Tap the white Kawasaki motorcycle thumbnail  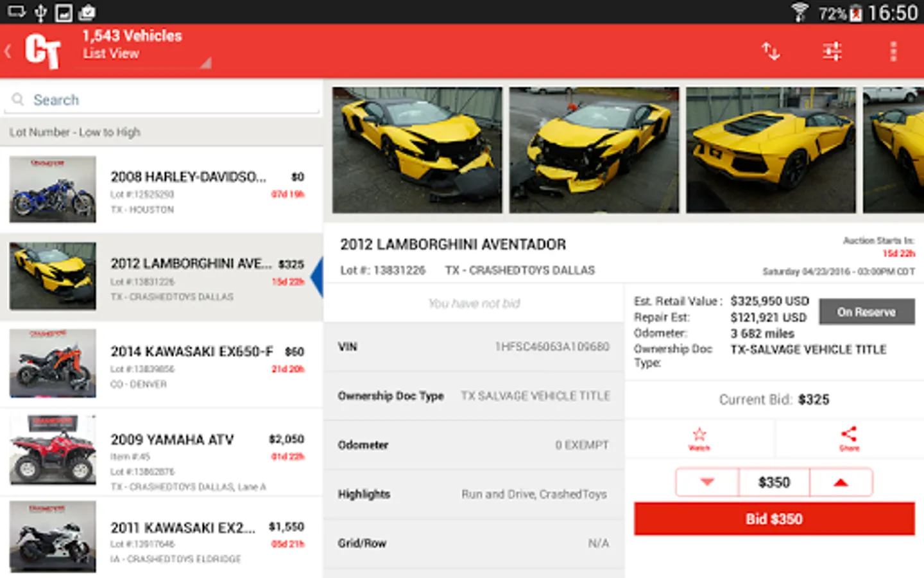(53, 537)
